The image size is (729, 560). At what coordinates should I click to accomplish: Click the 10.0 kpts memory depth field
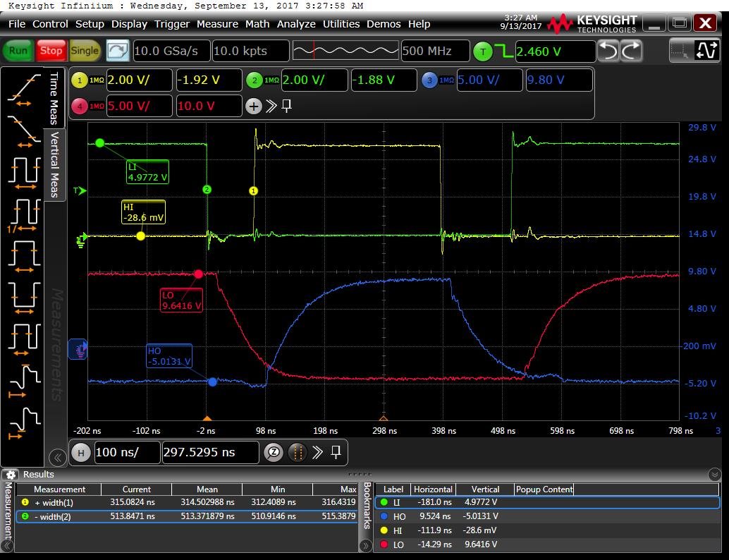pos(250,51)
